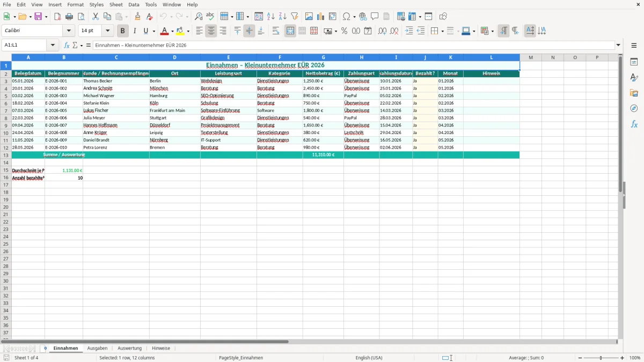Open the Borders dropdown arrow
The height and width of the screenshot is (362, 644).
click(442, 31)
